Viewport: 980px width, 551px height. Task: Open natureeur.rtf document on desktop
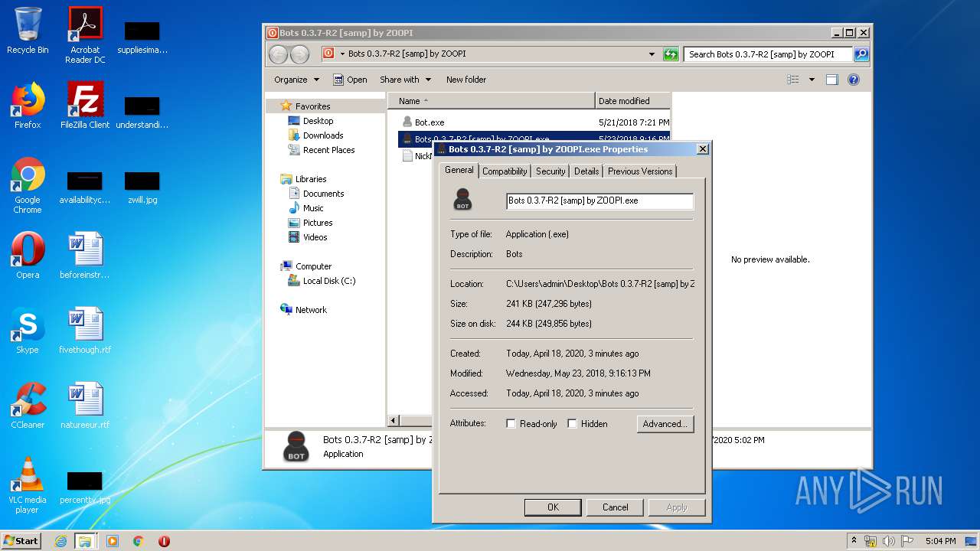(x=85, y=406)
